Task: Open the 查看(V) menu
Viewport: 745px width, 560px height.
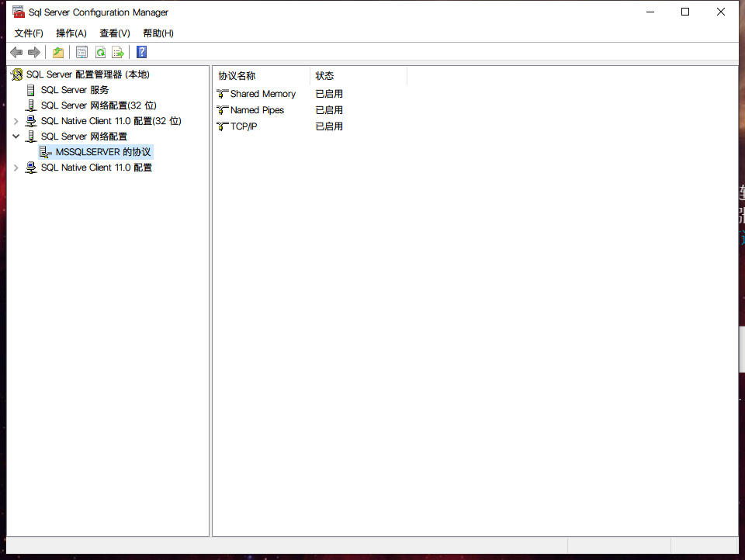Action: click(x=115, y=33)
